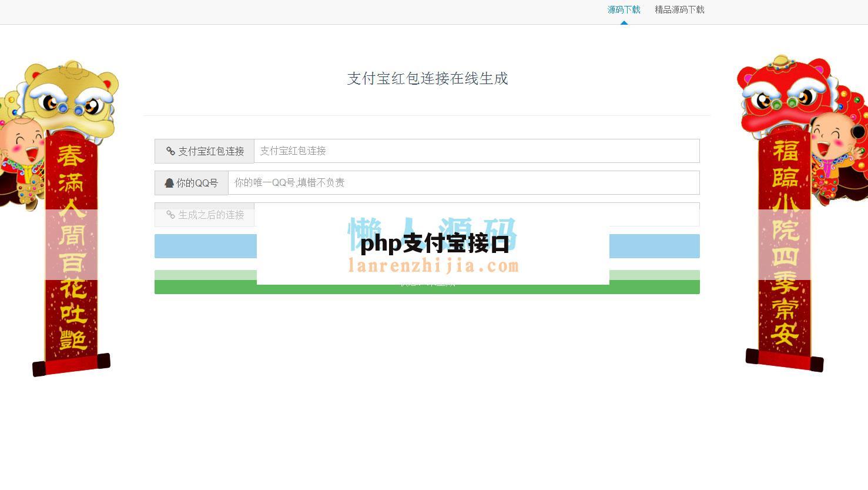
Task: Click the 你的QQ号 field label
Action: [192, 183]
